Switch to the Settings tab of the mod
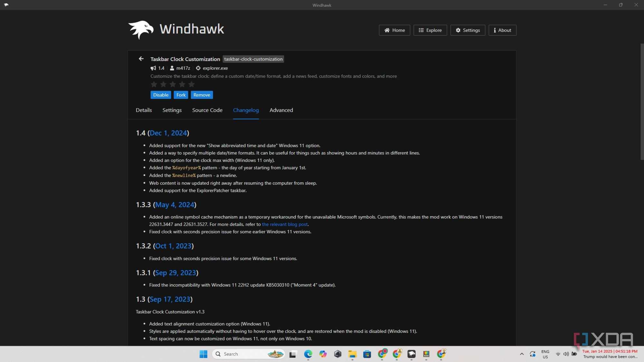This screenshot has width=644, height=362. 172,110
